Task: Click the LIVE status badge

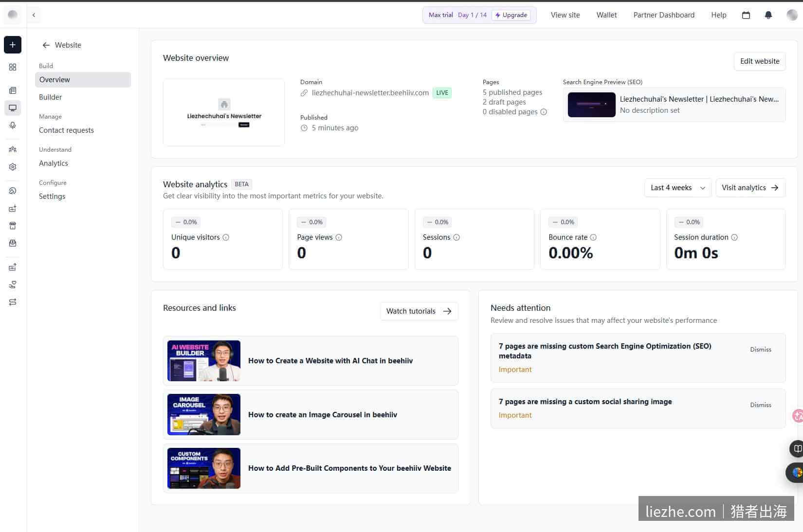Action: coord(442,93)
